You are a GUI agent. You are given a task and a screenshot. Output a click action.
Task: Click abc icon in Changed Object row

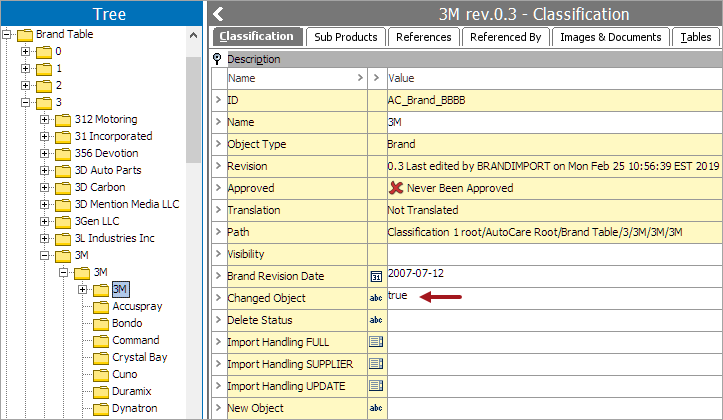coord(376,298)
